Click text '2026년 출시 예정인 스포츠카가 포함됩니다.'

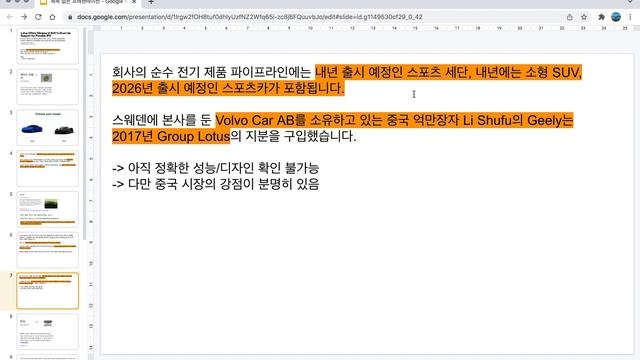tap(228, 88)
